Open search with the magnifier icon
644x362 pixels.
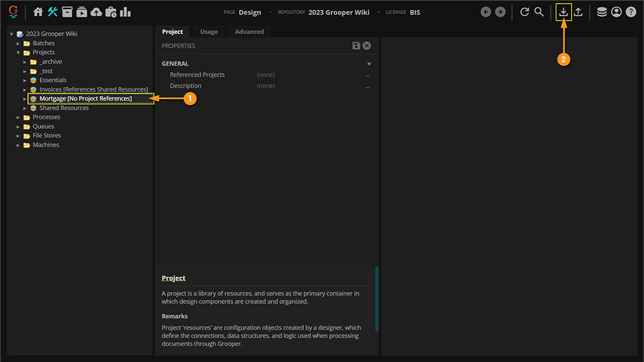(539, 12)
